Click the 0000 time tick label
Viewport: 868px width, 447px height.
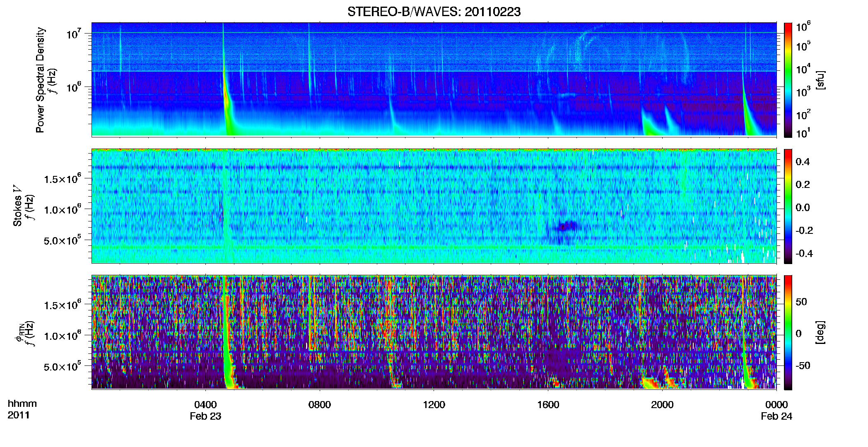coord(776,405)
